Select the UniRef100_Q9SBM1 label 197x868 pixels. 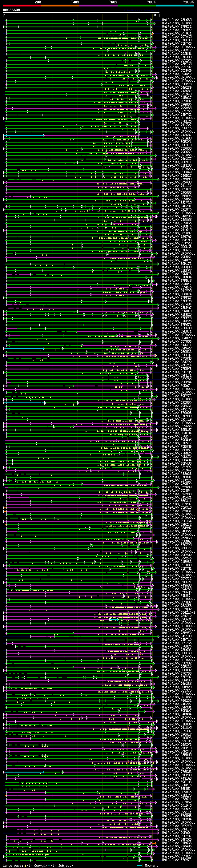coord(177,54)
